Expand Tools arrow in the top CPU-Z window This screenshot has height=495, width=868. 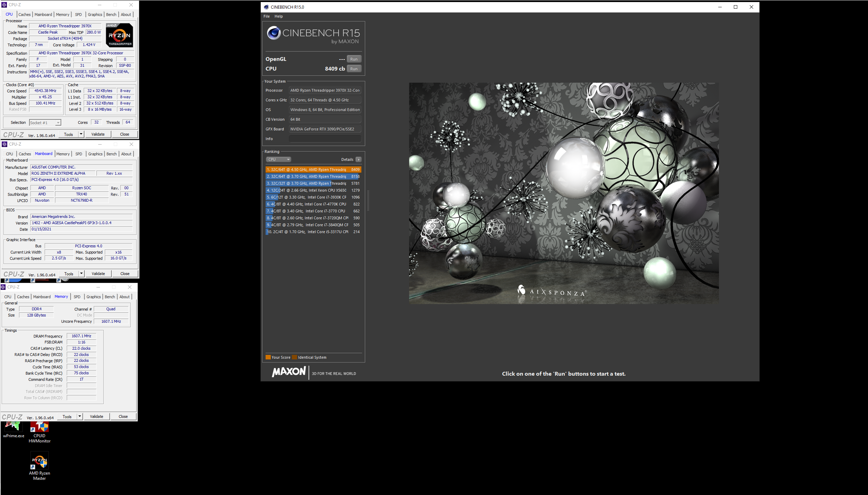81,134
